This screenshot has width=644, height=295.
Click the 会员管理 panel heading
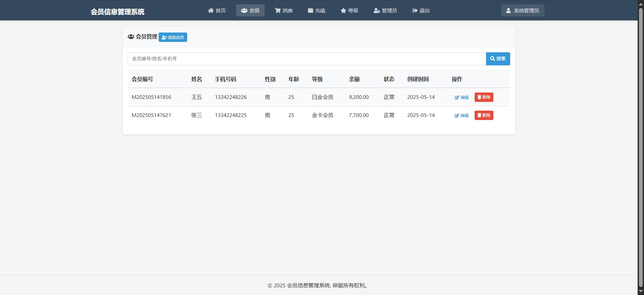pyautogui.click(x=143, y=37)
